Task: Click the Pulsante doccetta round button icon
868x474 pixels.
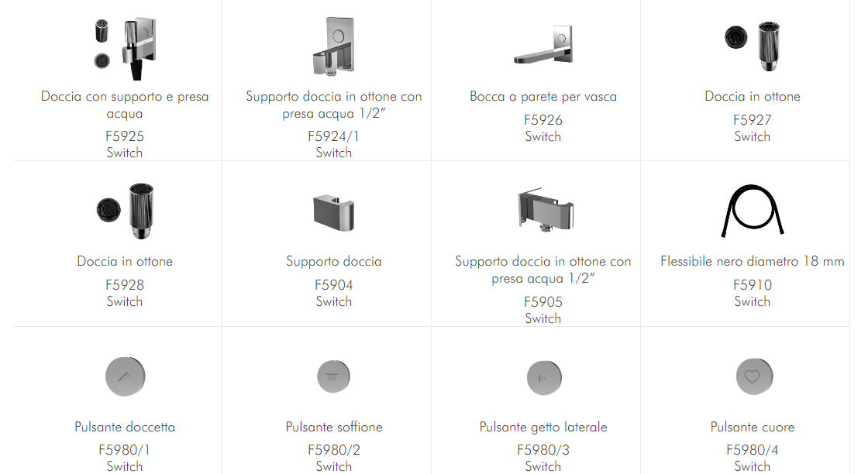Action: coord(125,377)
